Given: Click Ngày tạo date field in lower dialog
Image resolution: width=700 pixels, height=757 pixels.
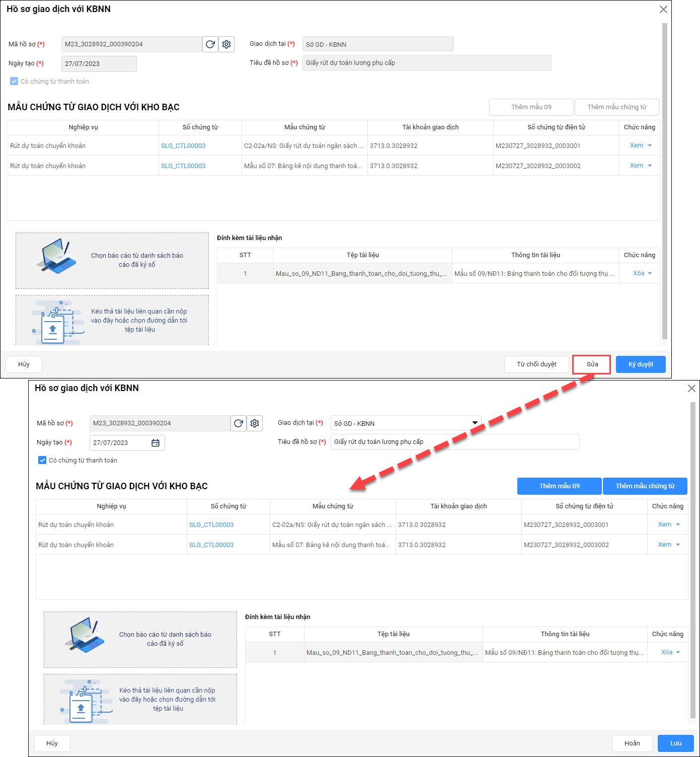Looking at the screenshot, I should point(127,443).
